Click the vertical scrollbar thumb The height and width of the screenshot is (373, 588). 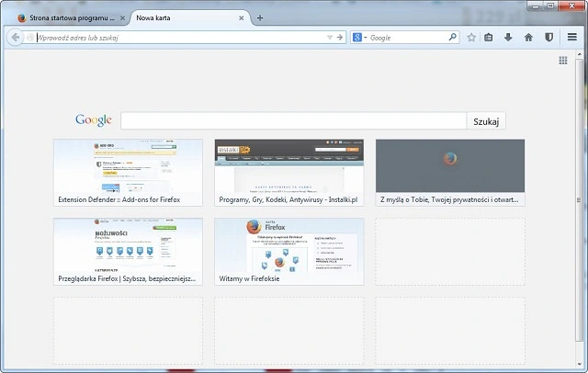[579, 200]
